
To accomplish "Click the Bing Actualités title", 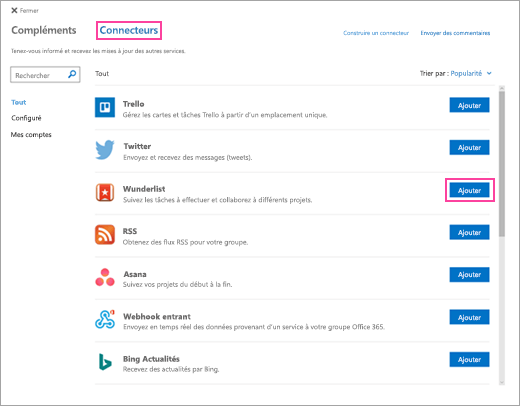I will pyautogui.click(x=151, y=359).
